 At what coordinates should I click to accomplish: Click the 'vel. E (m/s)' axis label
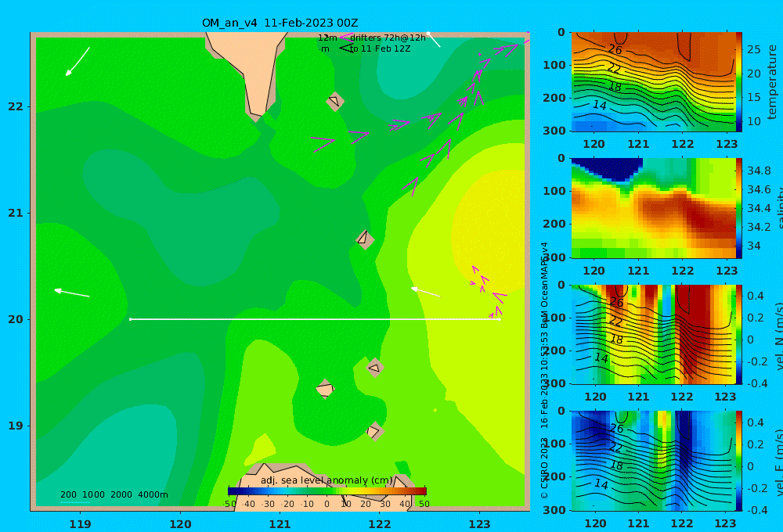(x=779, y=462)
